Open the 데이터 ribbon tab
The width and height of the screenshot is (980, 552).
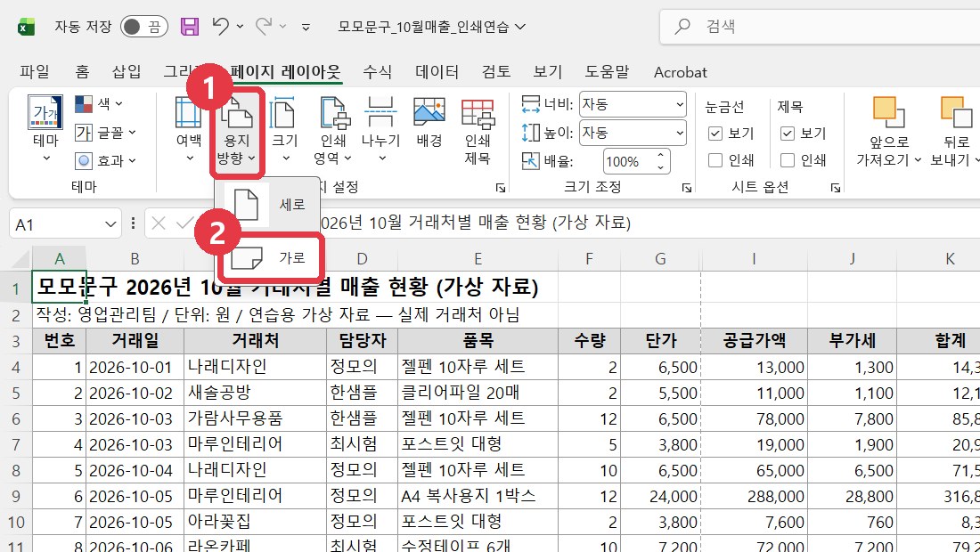click(437, 72)
